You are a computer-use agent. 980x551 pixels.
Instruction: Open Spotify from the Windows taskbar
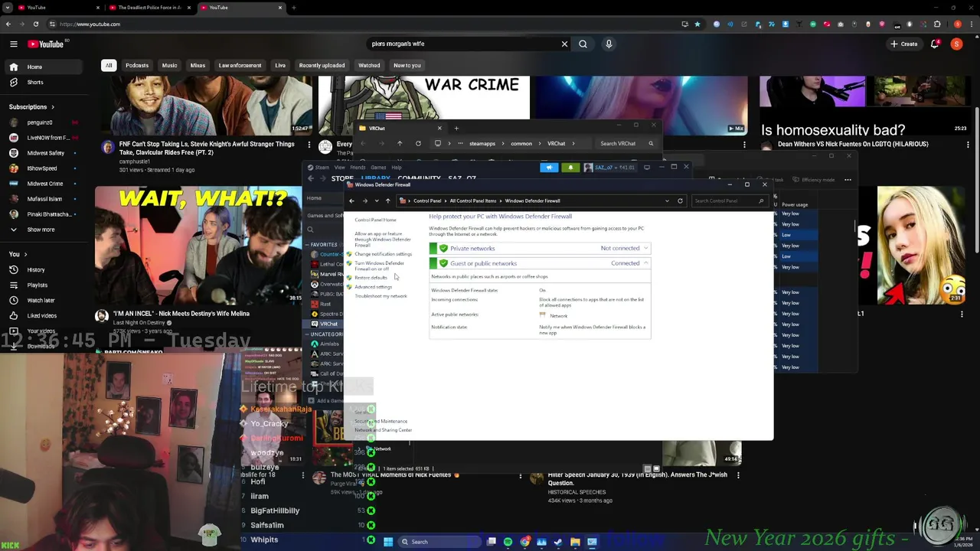(x=508, y=542)
